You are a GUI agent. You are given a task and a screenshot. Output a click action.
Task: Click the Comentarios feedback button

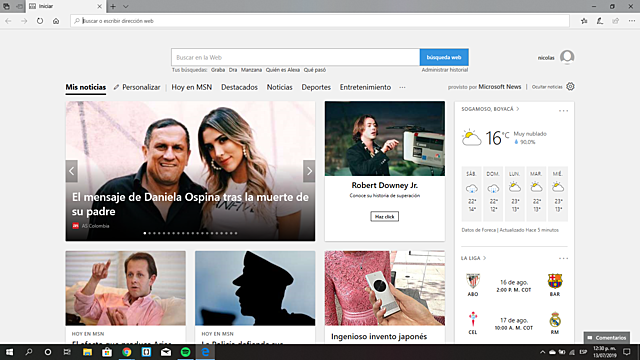[607, 338]
